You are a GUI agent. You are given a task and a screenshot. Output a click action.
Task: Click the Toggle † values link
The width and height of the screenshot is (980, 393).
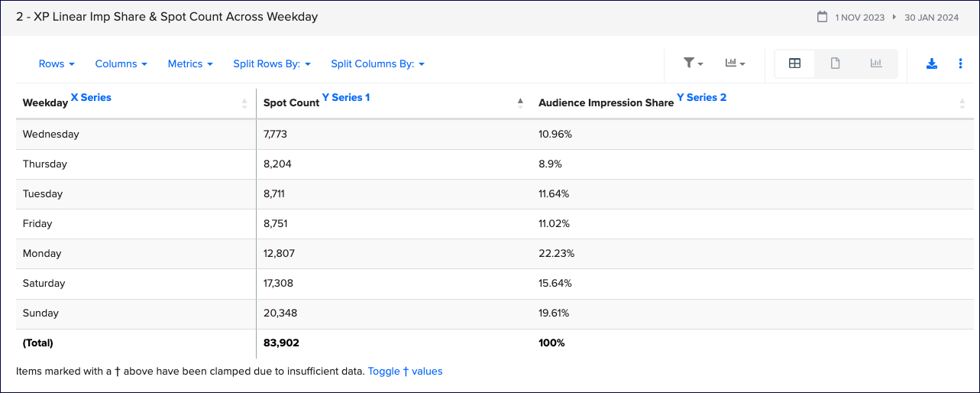pyautogui.click(x=405, y=372)
